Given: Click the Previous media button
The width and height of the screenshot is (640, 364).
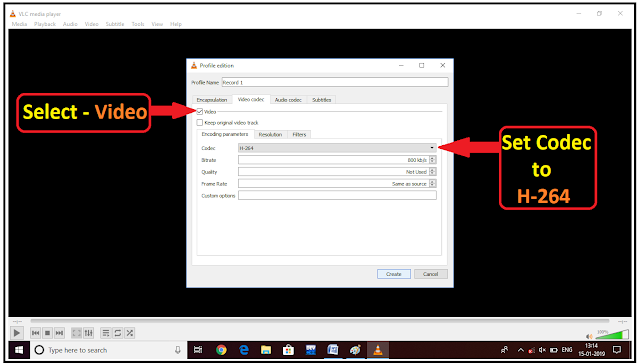Looking at the screenshot, I should pos(36,333).
